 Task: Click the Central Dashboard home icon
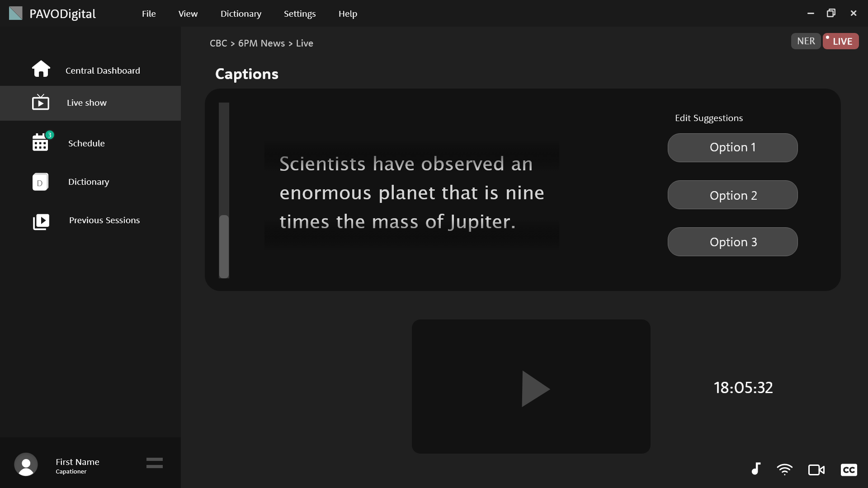pyautogui.click(x=41, y=69)
